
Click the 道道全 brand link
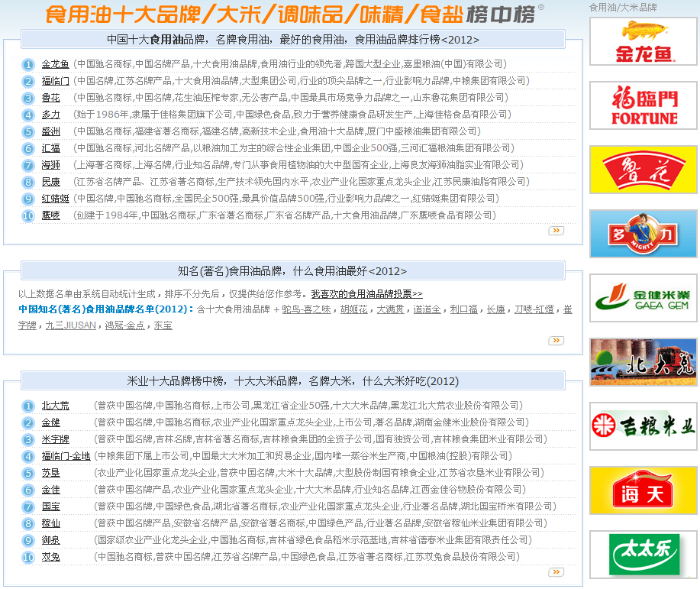tap(427, 309)
